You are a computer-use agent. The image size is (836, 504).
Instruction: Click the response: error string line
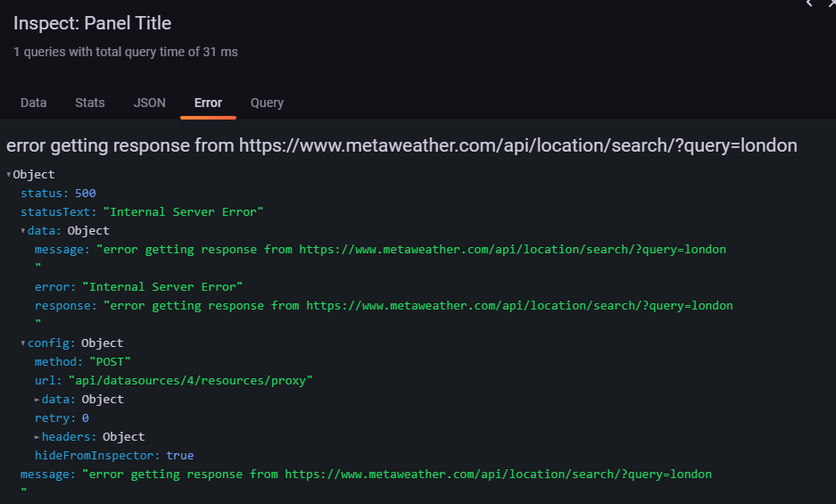[384, 306]
